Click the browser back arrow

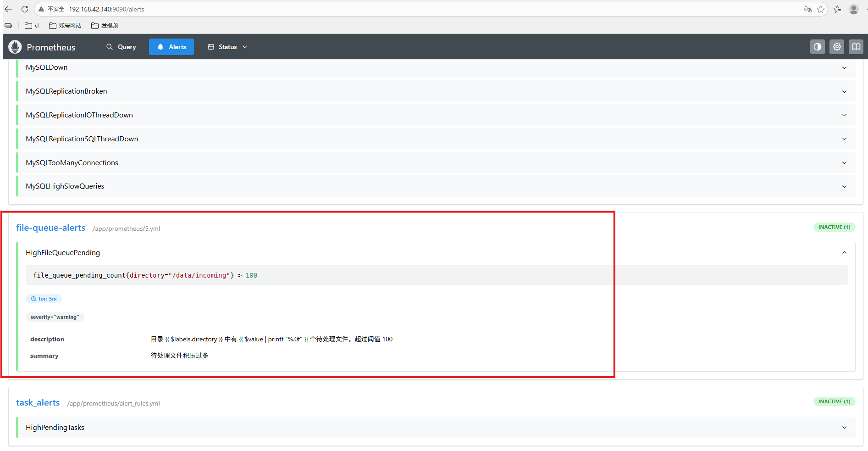click(8, 9)
